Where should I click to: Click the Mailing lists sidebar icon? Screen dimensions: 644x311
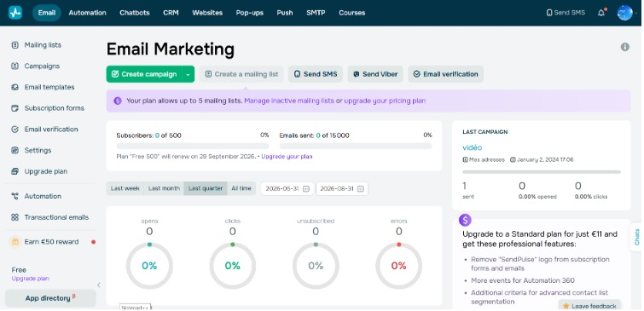(15, 45)
